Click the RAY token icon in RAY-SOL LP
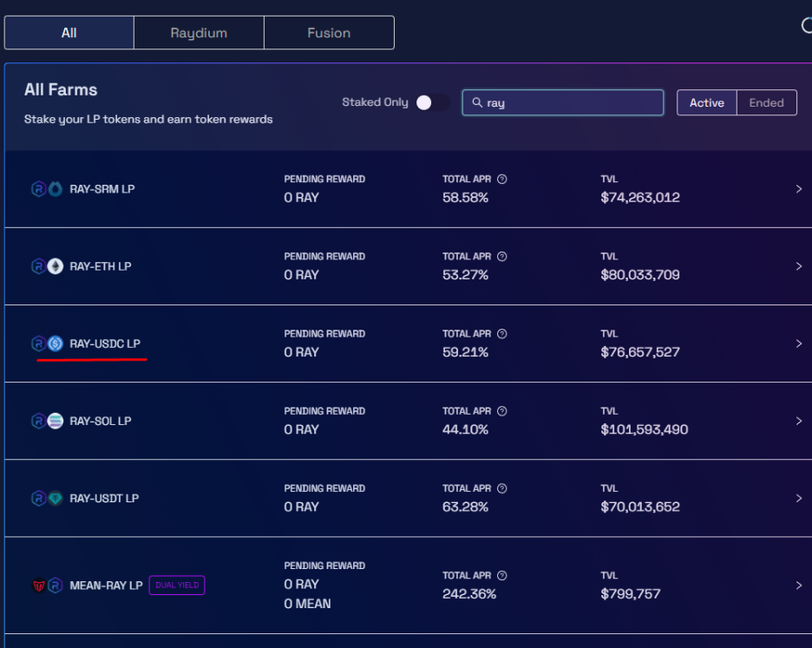Image resolution: width=812 pixels, height=648 pixels. (39, 421)
